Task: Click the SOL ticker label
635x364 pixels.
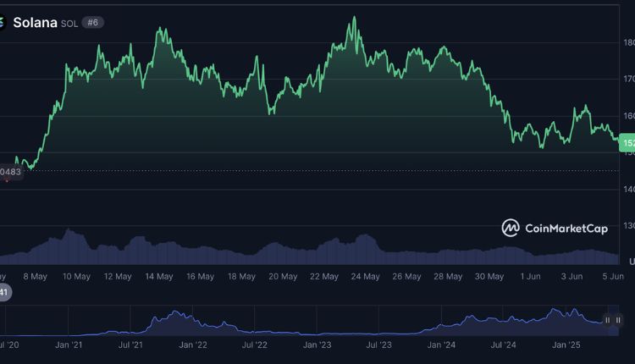Action: pos(69,24)
